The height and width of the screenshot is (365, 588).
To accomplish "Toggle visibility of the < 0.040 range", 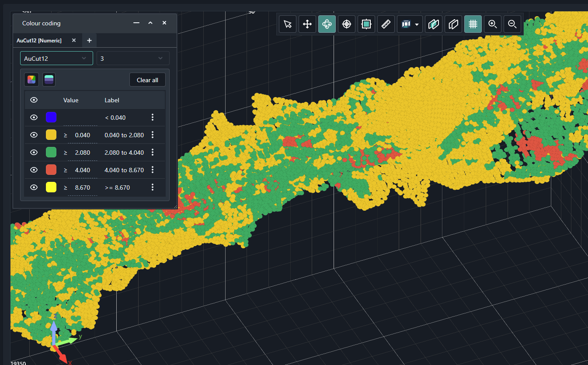I will click(x=34, y=118).
